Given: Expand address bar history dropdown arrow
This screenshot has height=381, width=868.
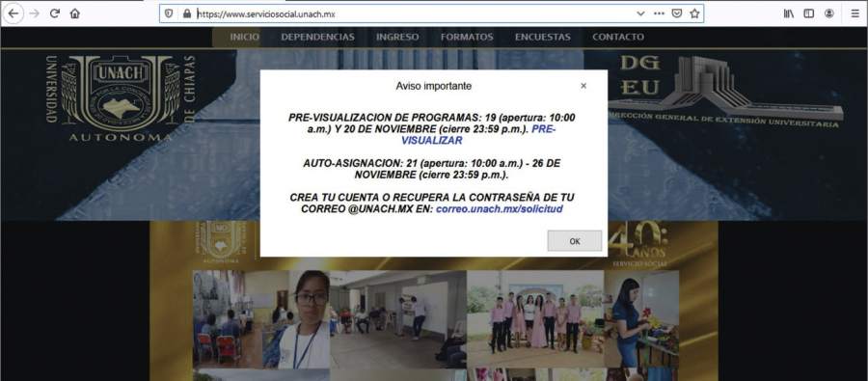Looking at the screenshot, I should 640,14.
